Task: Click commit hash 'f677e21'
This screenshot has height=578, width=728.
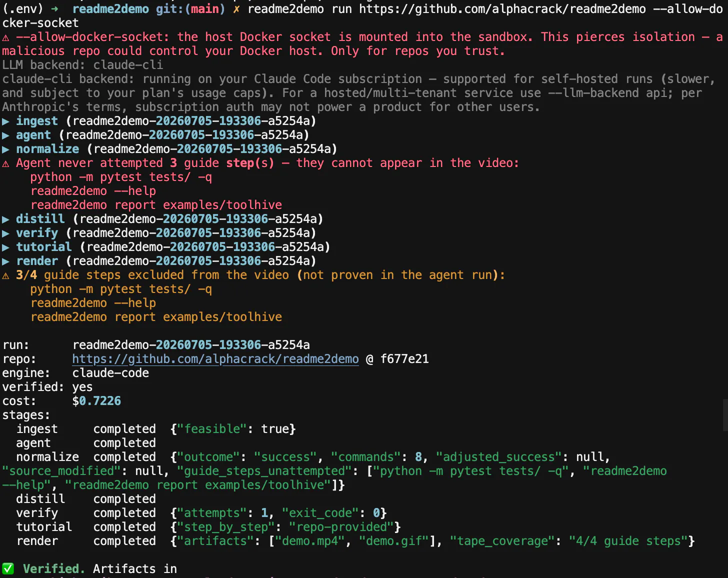Action: point(404,359)
